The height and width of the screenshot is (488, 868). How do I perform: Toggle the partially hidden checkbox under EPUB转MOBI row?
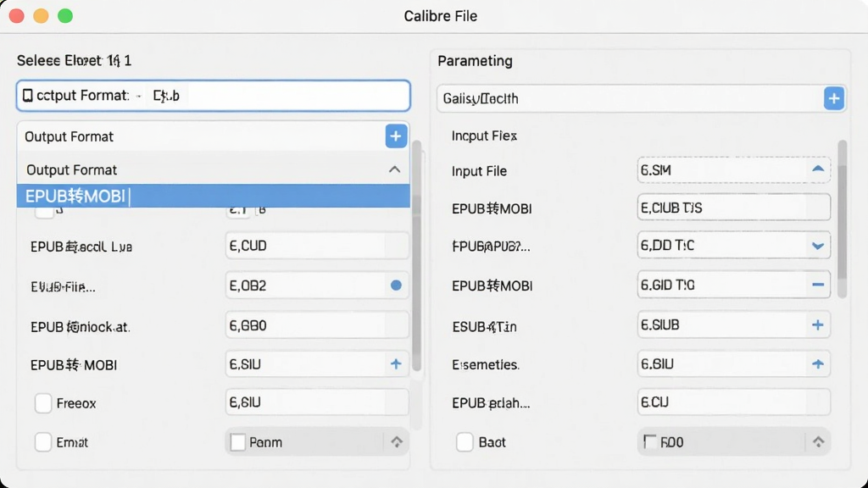tap(44, 213)
